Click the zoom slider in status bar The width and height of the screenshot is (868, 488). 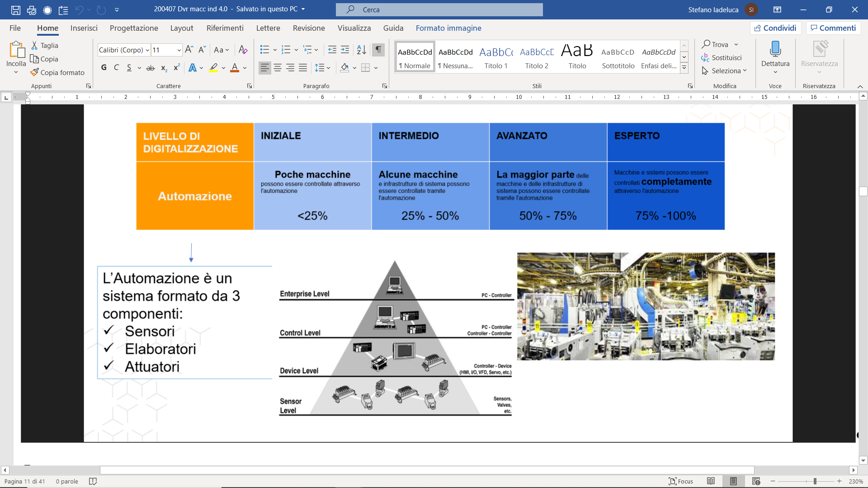tap(815, 481)
